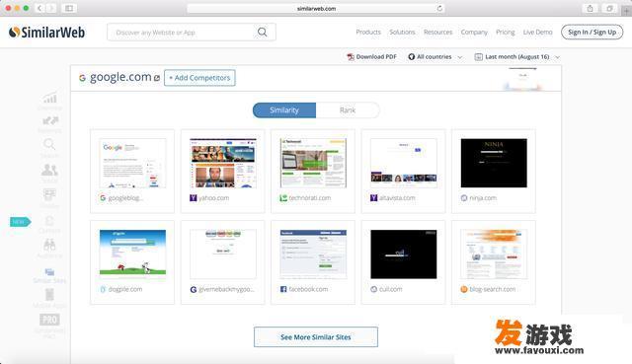Image resolution: width=632 pixels, height=364 pixels.
Task: Select the Search magnifier sidebar icon
Action: (49, 144)
